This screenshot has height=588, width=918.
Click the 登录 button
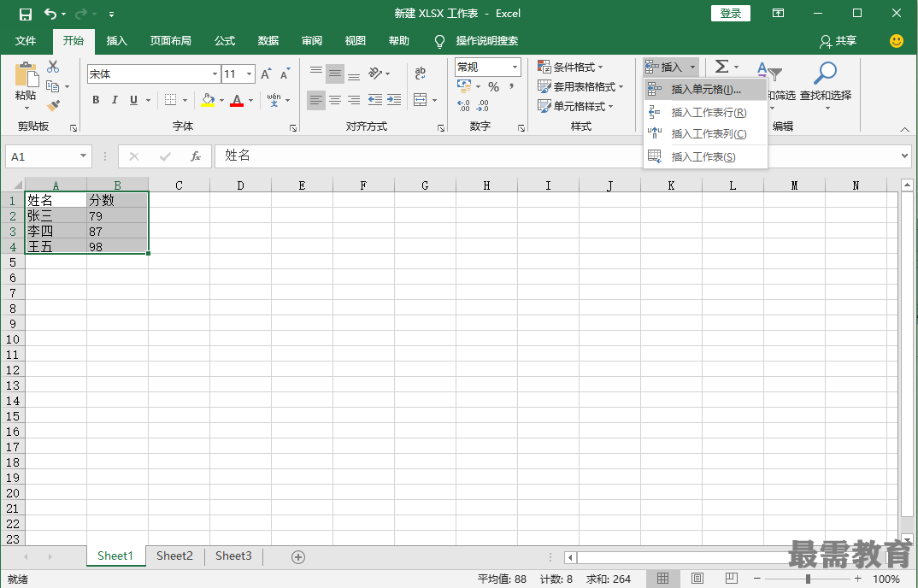pyautogui.click(x=731, y=14)
